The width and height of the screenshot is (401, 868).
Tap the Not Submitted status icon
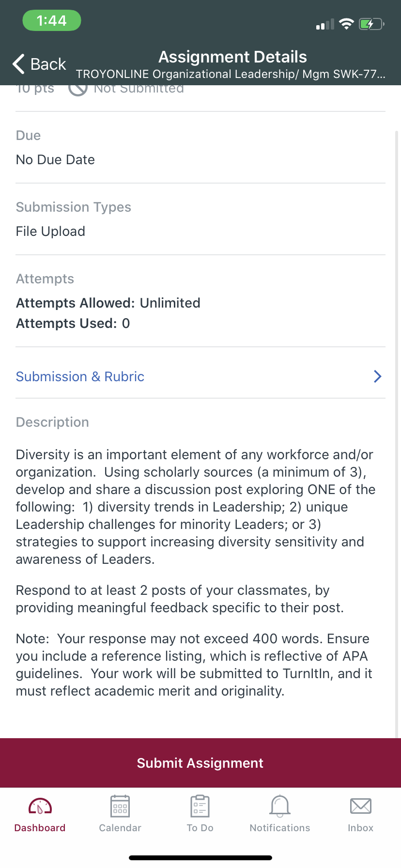click(x=78, y=89)
